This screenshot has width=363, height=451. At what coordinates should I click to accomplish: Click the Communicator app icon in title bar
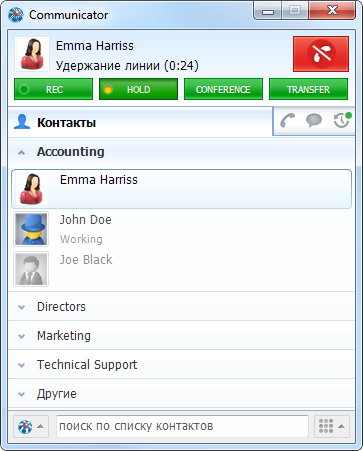pos(16,15)
